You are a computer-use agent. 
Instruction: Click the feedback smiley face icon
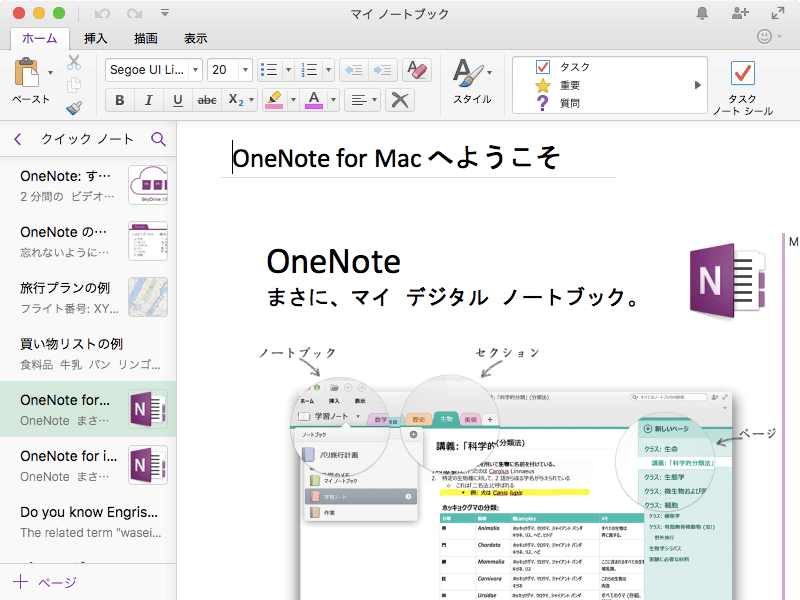point(764,36)
